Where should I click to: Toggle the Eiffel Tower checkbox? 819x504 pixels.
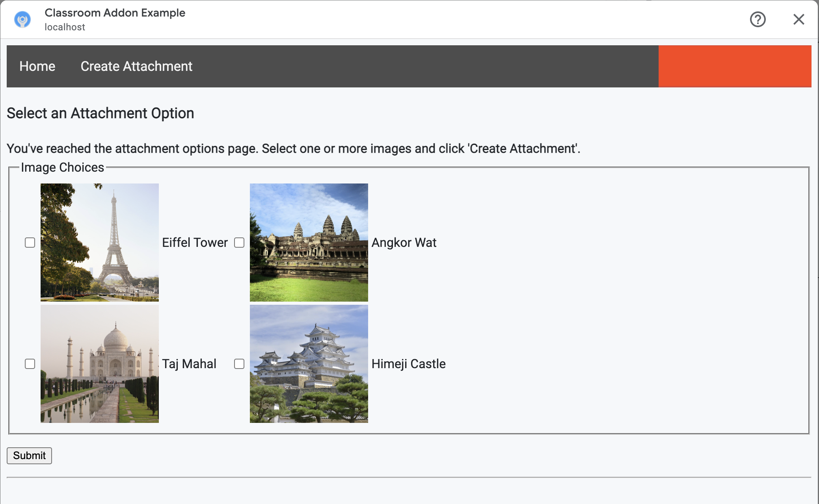coord(30,243)
